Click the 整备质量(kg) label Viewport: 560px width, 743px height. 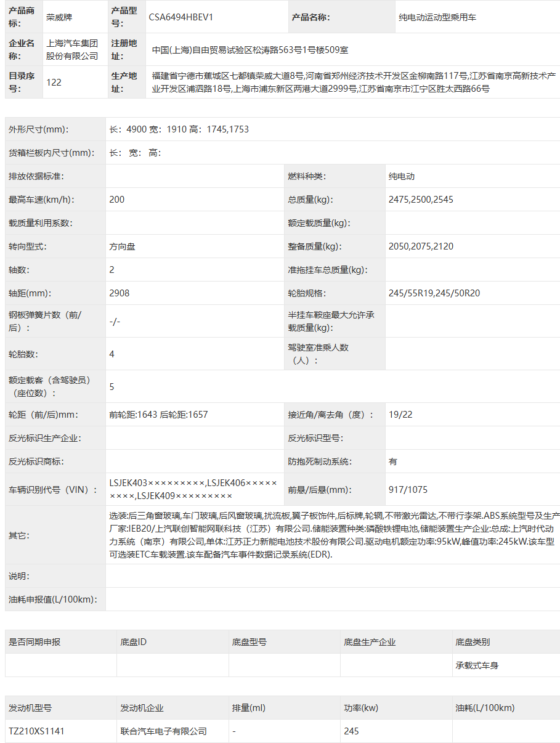[x=315, y=246]
